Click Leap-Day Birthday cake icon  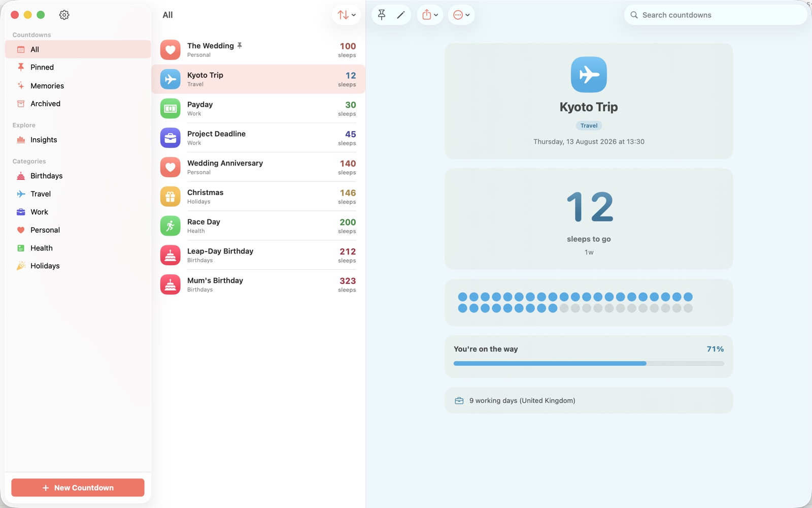tap(171, 255)
